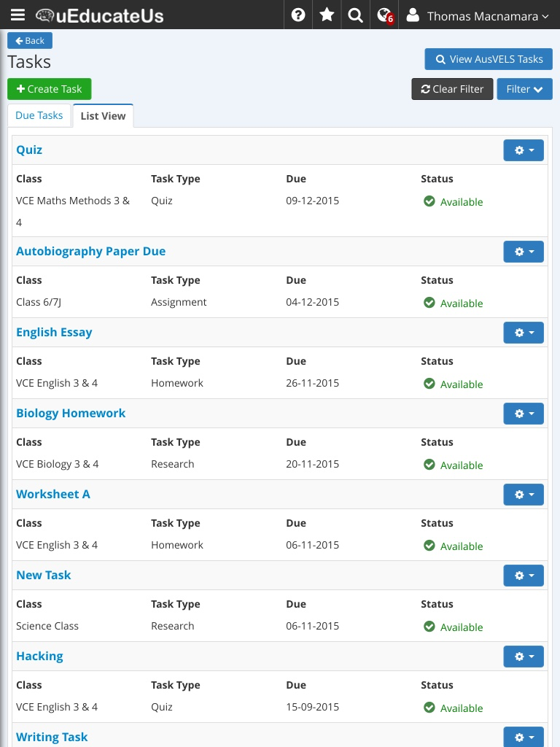Image resolution: width=560 pixels, height=747 pixels.
Task: Click Available check icon for Quiz
Action: point(429,201)
